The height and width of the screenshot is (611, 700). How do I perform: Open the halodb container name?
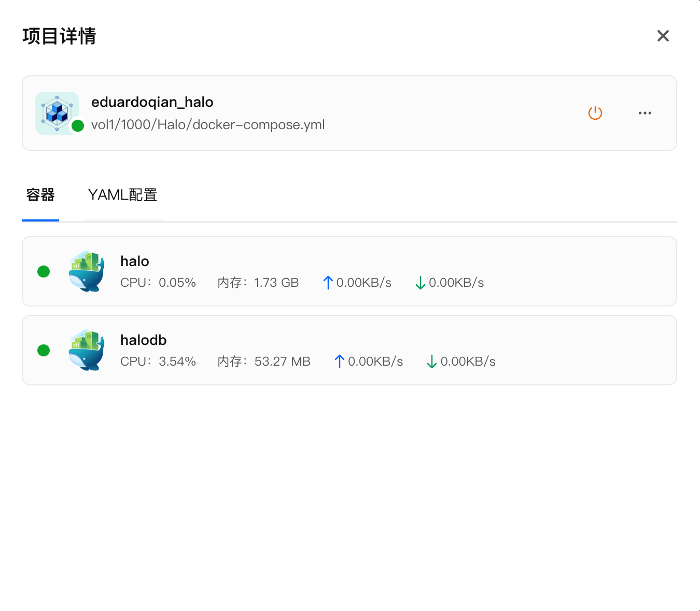pyautogui.click(x=144, y=340)
